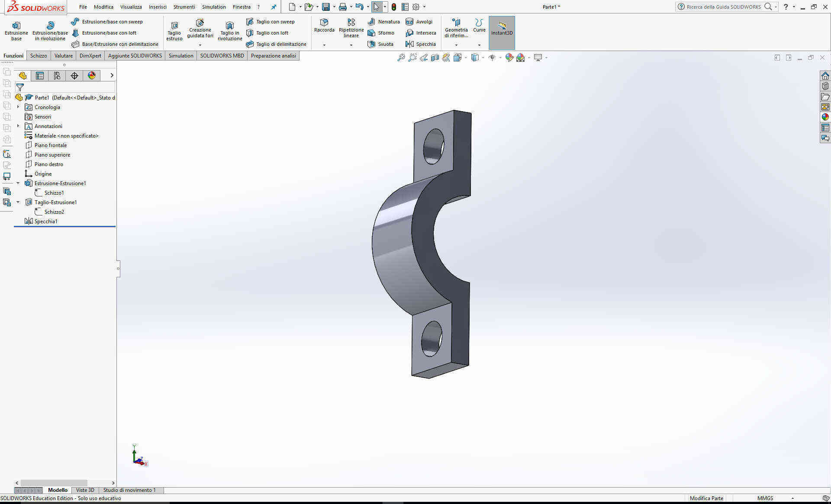Image resolution: width=831 pixels, height=504 pixels.
Task: Open Raccorda dropdown arrow
Action: 324,45
